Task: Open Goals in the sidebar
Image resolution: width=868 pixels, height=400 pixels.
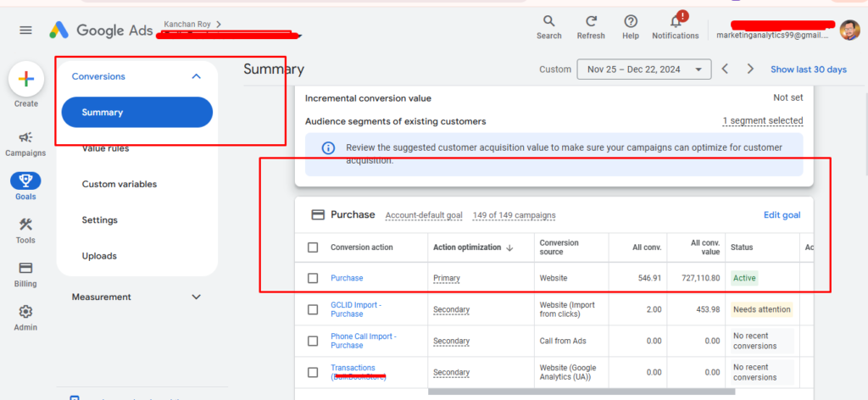Action: (26, 186)
